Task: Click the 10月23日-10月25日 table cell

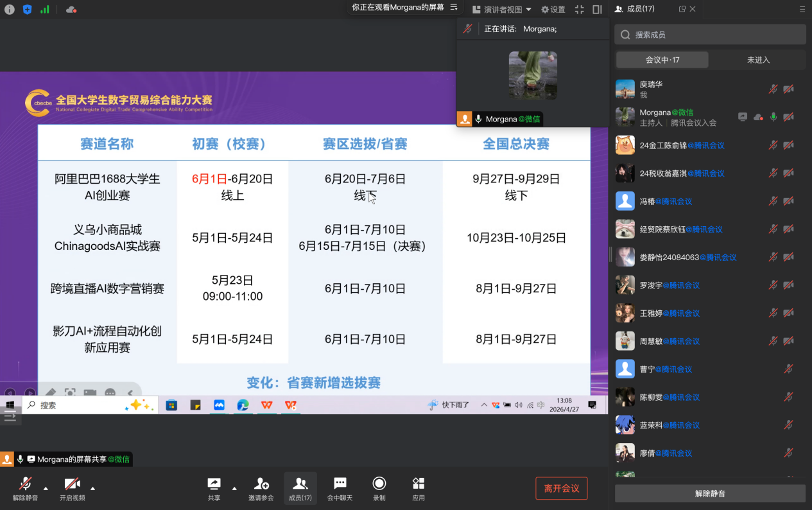Action: coord(516,238)
